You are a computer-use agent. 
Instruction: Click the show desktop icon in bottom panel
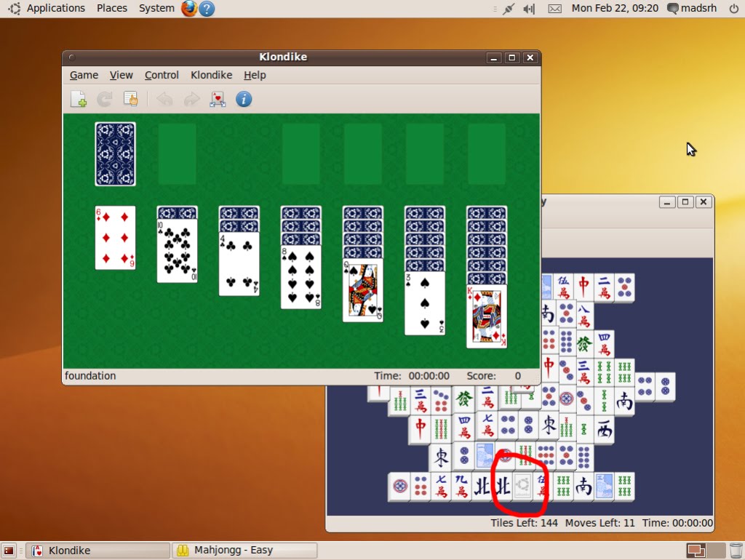pos(9,551)
